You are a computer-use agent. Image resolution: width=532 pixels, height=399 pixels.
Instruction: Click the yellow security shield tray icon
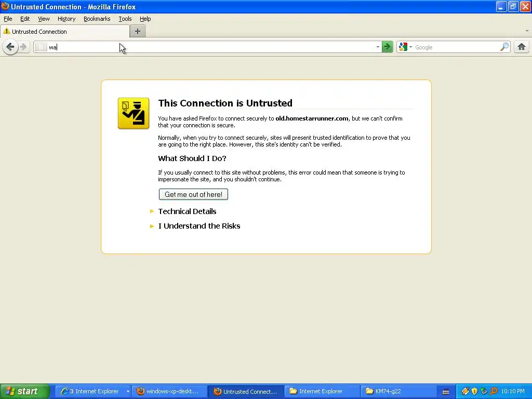(x=475, y=391)
